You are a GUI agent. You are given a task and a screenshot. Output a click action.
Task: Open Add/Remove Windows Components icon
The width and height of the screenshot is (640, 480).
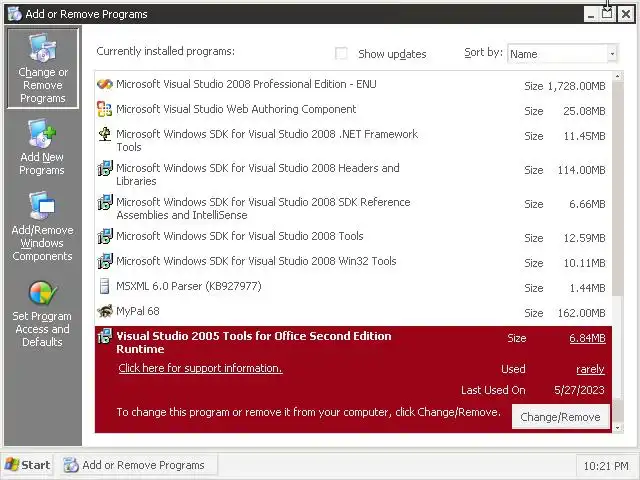[x=42, y=206]
